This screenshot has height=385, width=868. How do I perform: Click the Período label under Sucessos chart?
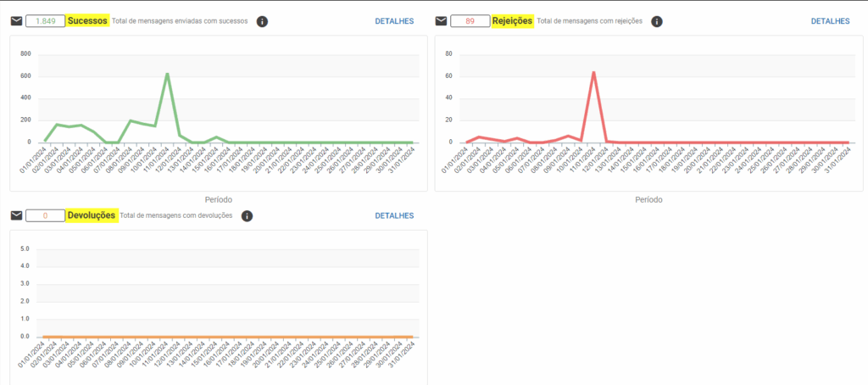pyautogui.click(x=218, y=200)
